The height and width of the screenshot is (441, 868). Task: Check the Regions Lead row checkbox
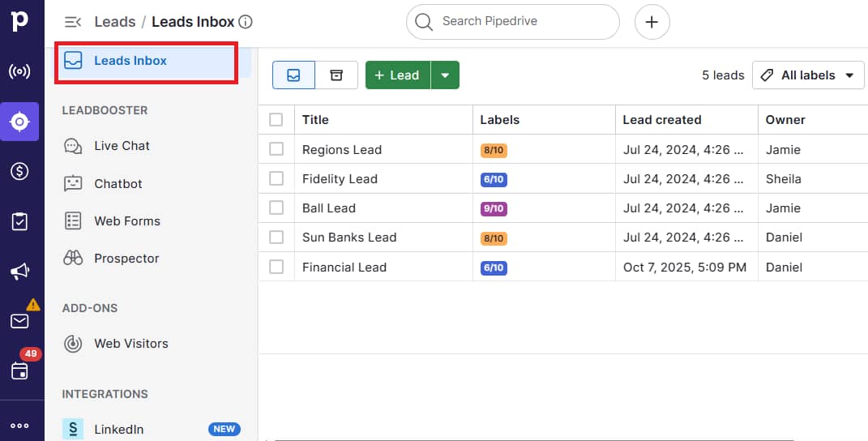click(276, 149)
